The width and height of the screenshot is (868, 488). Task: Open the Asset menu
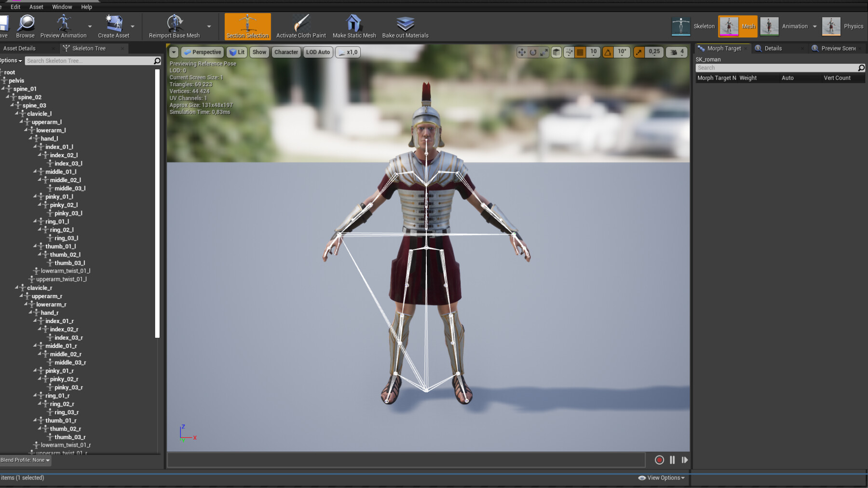coord(36,7)
